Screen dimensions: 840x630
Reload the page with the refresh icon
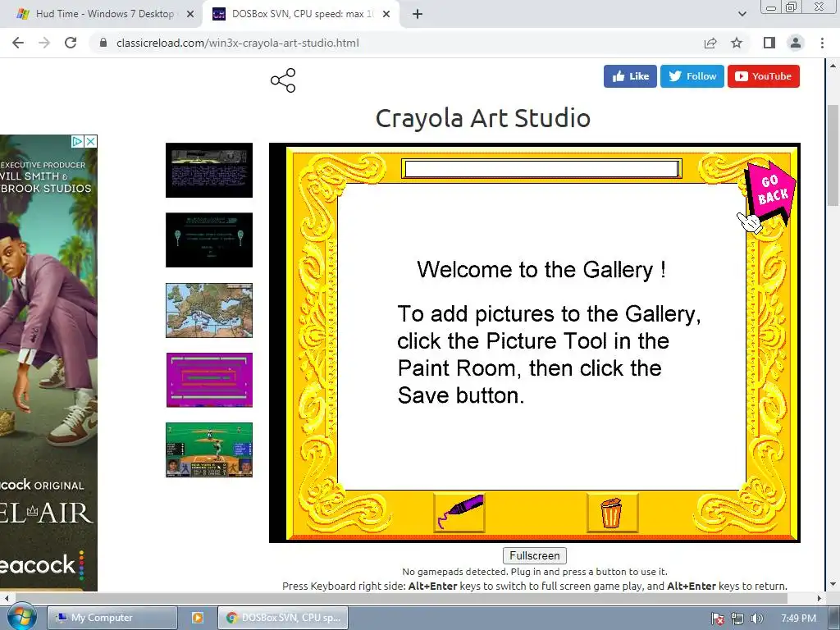tap(71, 43)
